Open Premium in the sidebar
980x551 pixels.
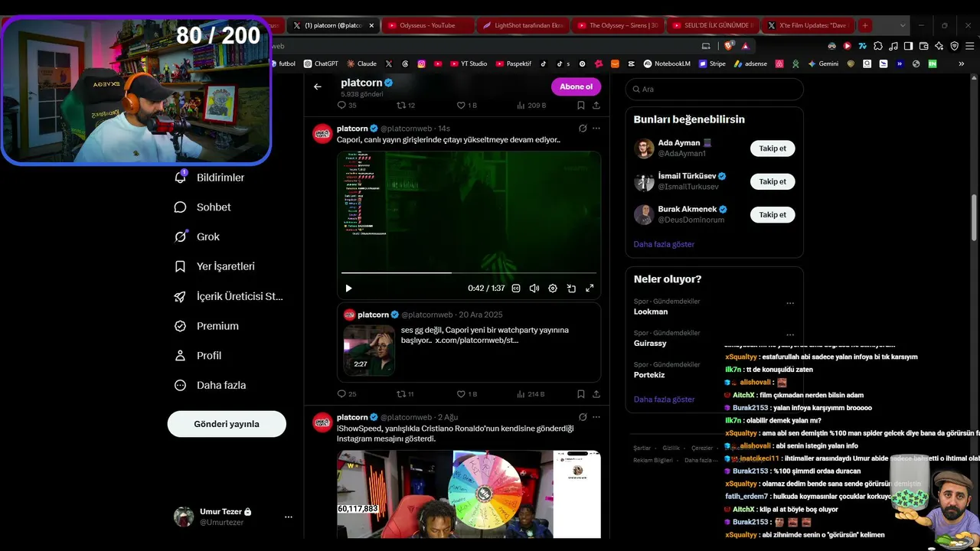click(x=207, y=326)
